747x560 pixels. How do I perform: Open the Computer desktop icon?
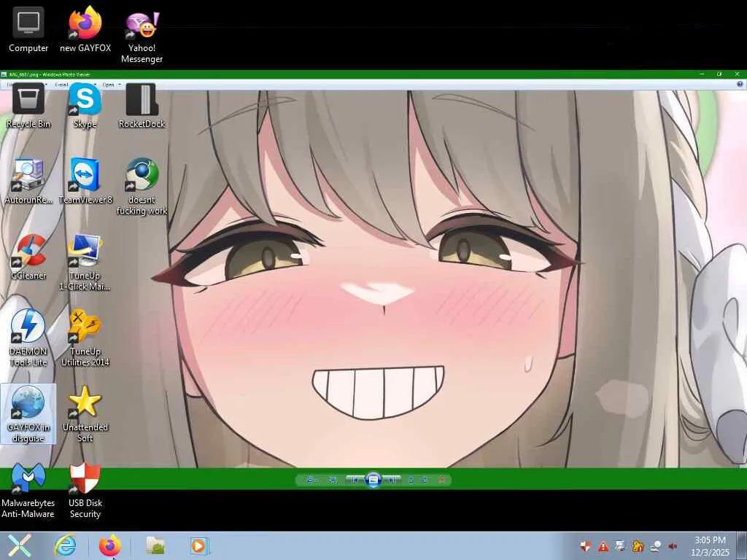pos(28,31)
